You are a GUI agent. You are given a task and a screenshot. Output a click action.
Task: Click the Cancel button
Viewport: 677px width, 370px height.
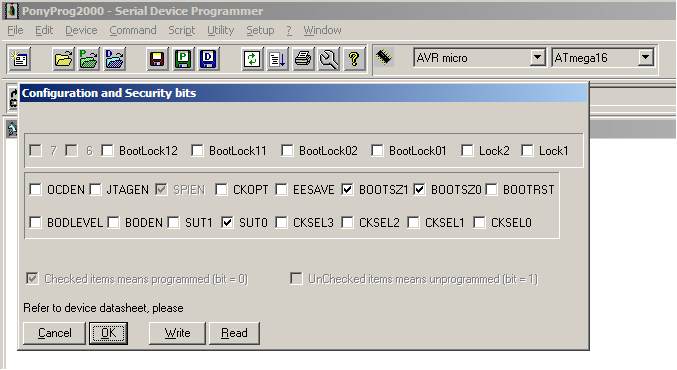[x=54, y=333]
